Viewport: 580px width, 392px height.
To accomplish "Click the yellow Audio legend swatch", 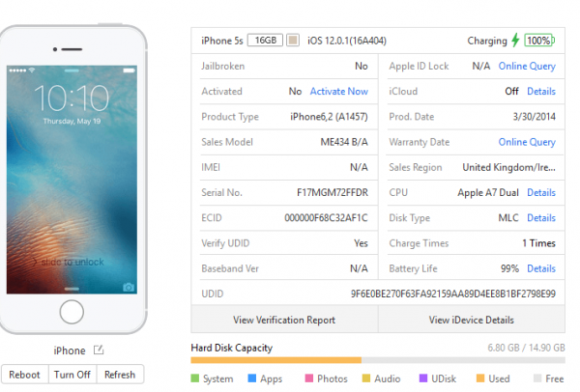I will tap(366, 378).
